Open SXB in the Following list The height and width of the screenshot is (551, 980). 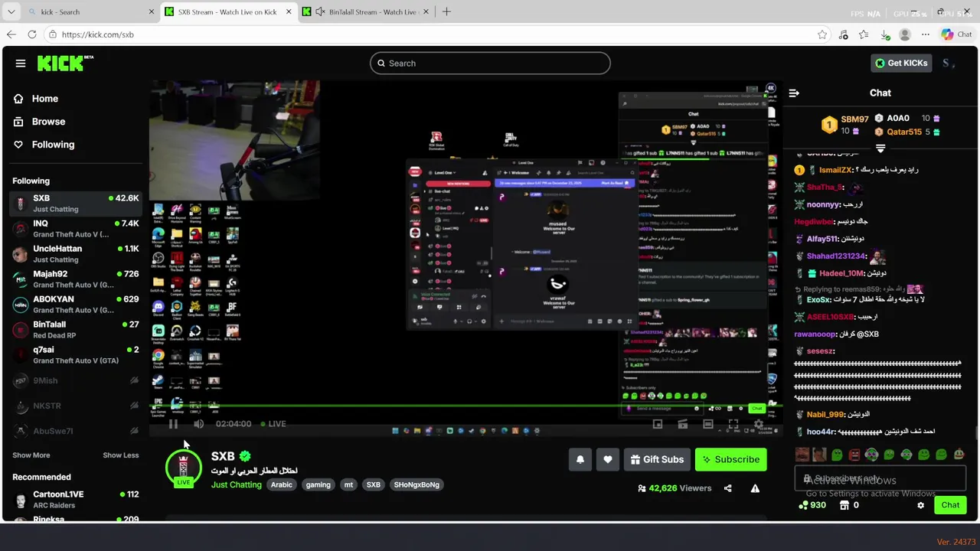75,204
